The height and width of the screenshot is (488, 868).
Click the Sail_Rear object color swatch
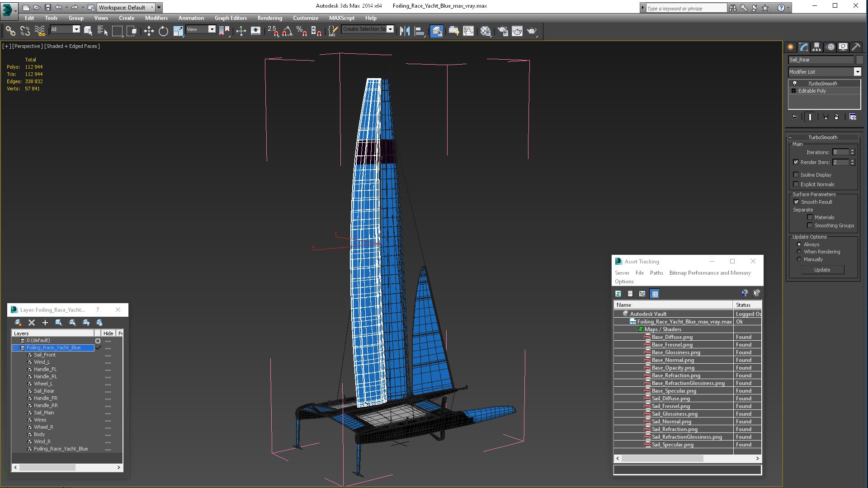click(859, 60)
